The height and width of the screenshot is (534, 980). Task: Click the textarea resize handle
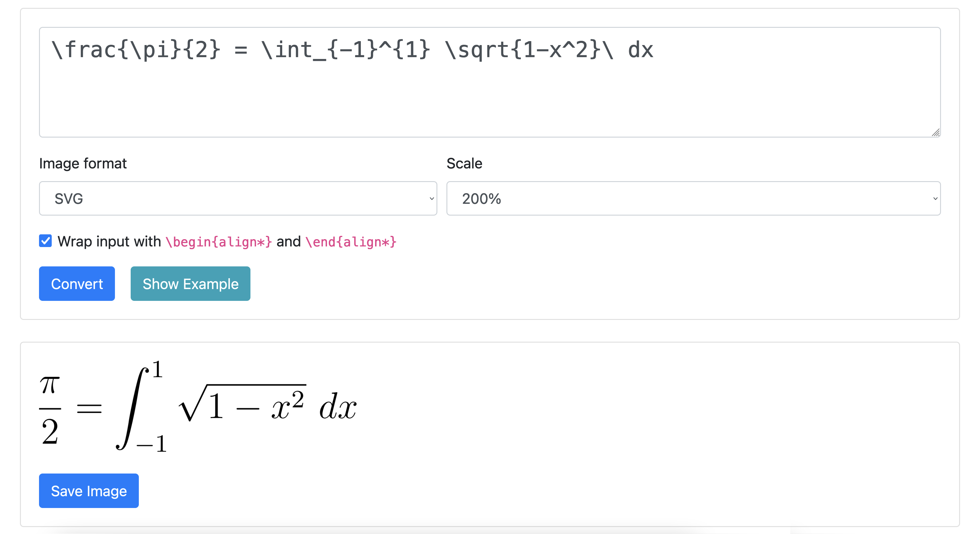click(x=936, y=133)
